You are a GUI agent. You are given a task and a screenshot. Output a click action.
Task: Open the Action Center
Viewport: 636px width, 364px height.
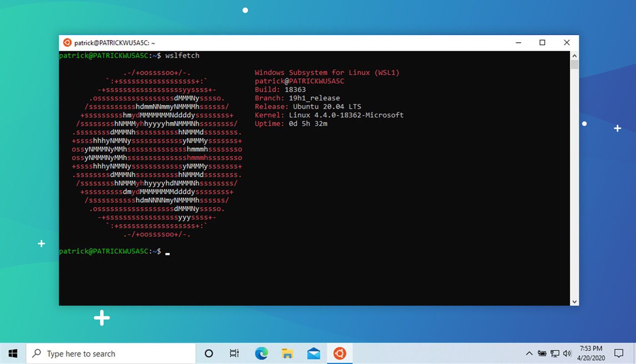click(619, 353)
